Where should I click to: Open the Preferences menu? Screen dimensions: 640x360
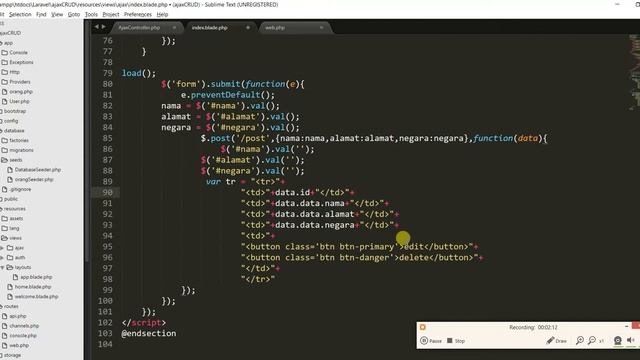coord(138,14)
